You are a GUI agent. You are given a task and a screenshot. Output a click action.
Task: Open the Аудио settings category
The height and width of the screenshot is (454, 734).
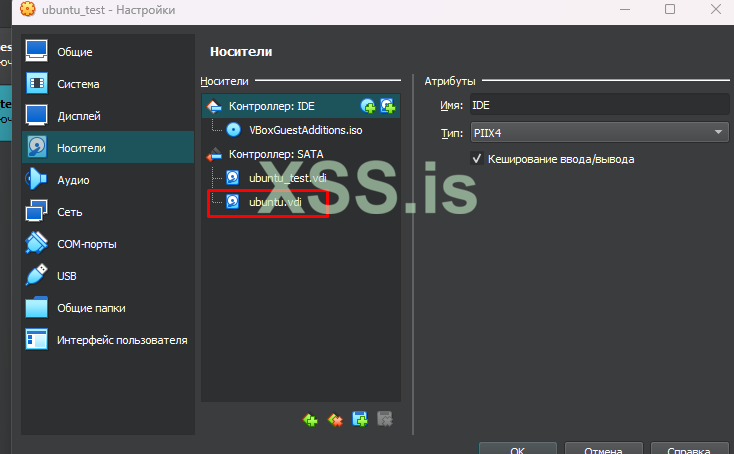[108, 180]
